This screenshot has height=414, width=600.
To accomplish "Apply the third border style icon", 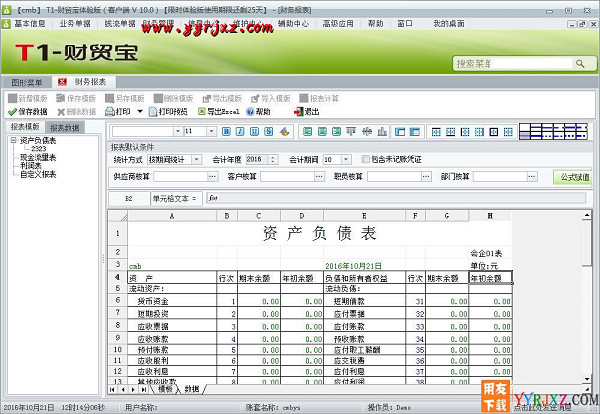I will pos(465,132).
